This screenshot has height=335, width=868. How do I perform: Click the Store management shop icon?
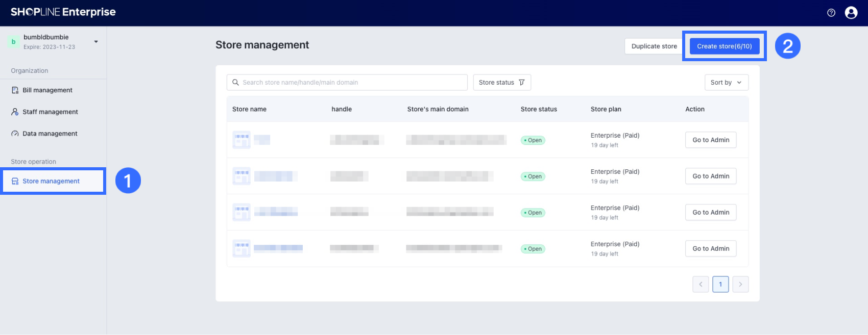(15, 181)
